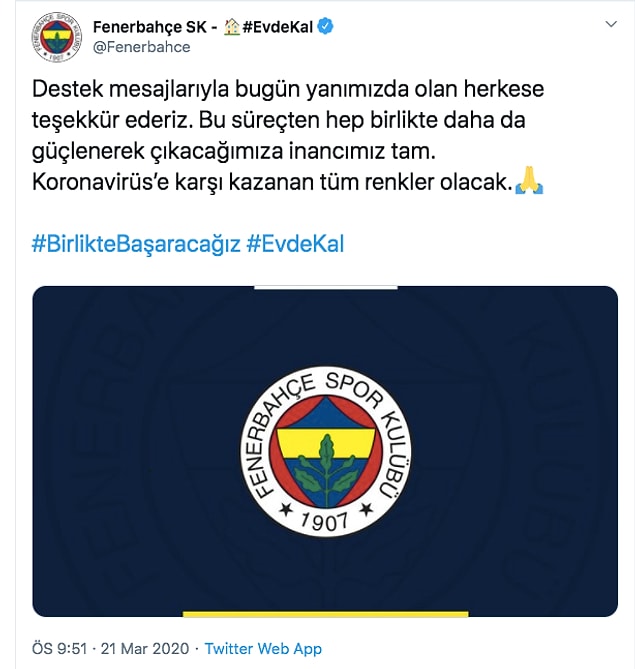
Task: Open the #BirlikteBaşaracağız hashtag
Action: pos(136,244)
